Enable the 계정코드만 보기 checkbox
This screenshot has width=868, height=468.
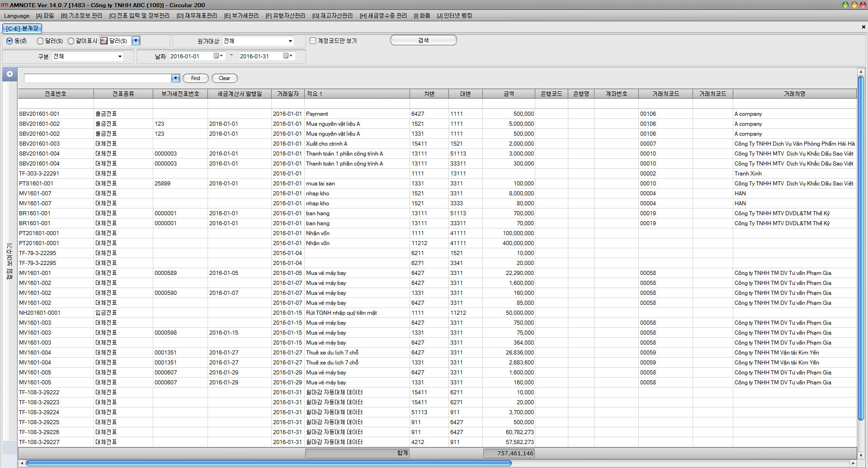pyautogui.click(x=313, y=41)
